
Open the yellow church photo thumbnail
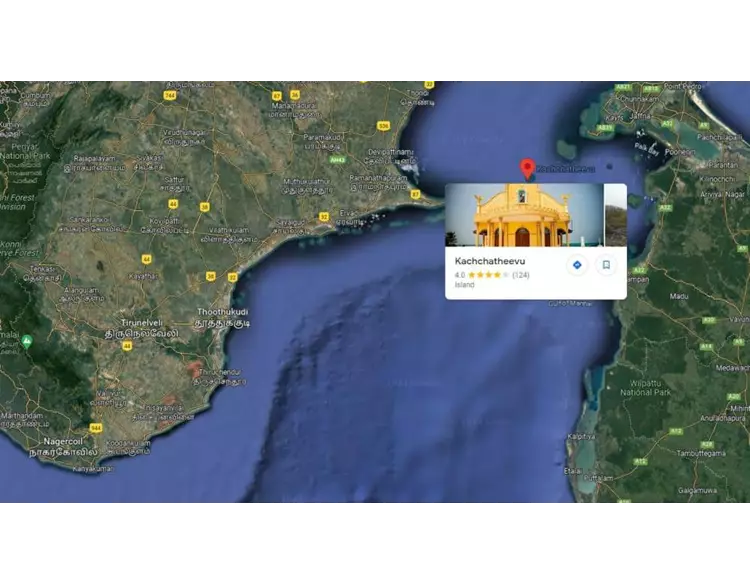tap(523, 215)
